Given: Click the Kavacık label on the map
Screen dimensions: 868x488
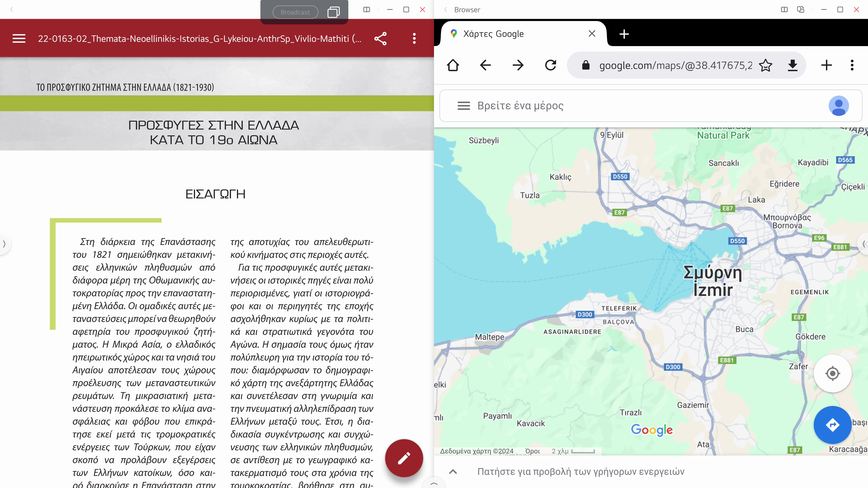Looking at the screenshot, I should (531, 423).
